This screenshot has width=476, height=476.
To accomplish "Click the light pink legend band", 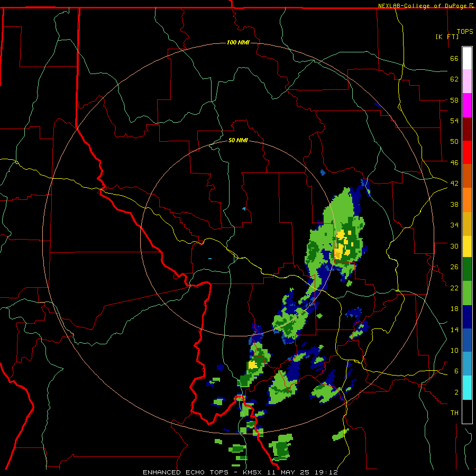I will (x=467, y=81).
